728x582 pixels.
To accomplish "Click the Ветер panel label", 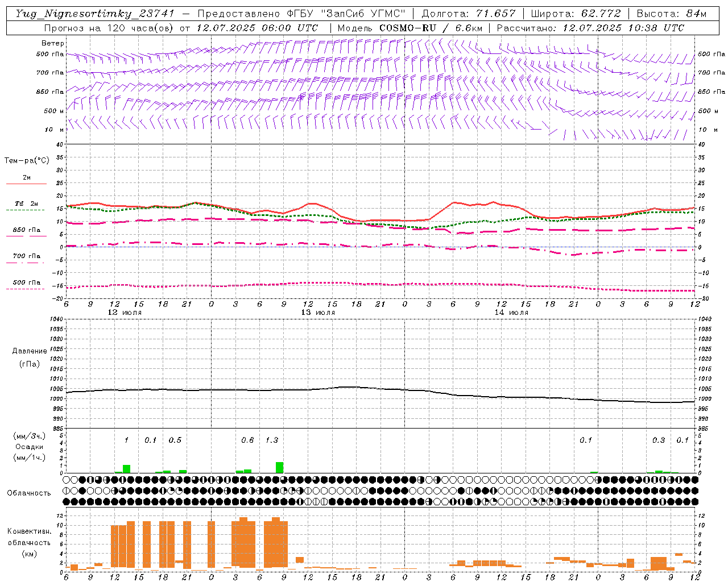I will point(53,43).
